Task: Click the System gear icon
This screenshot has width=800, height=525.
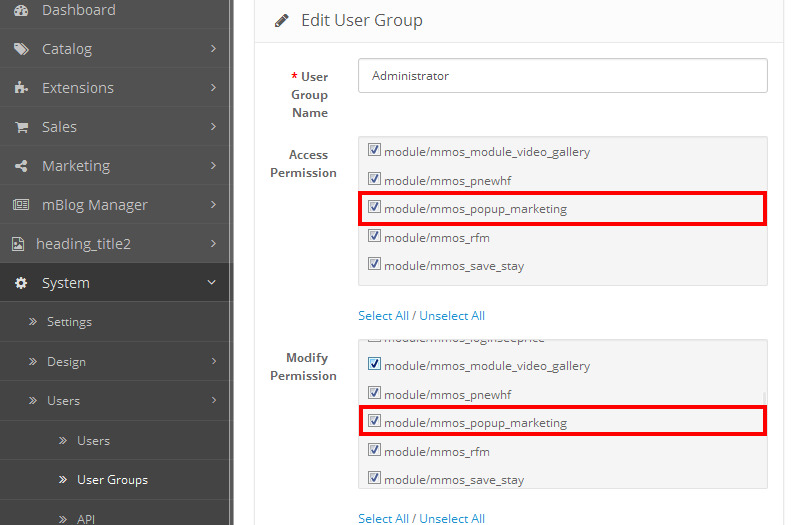Action: (21, 283)
